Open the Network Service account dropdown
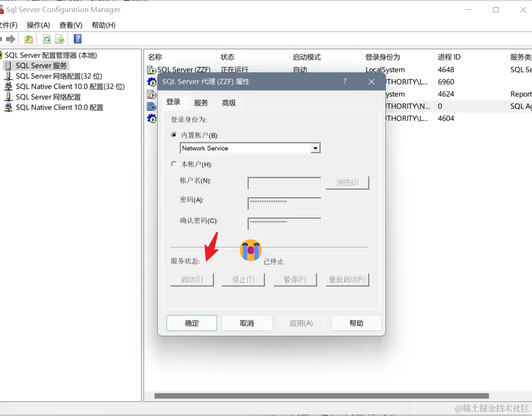 [x=315, y=148]
